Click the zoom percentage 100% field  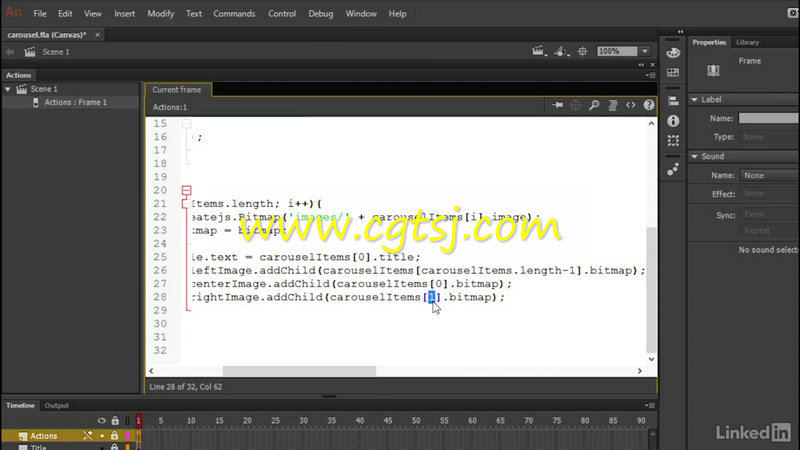point(617,51)
